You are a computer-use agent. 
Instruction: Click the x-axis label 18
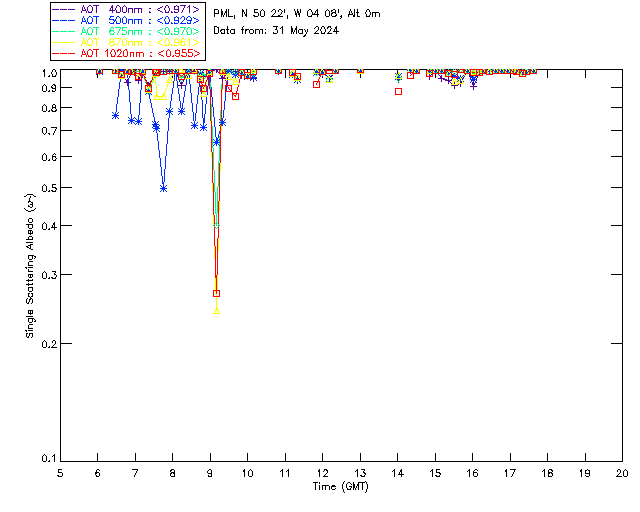pos(547,473)
